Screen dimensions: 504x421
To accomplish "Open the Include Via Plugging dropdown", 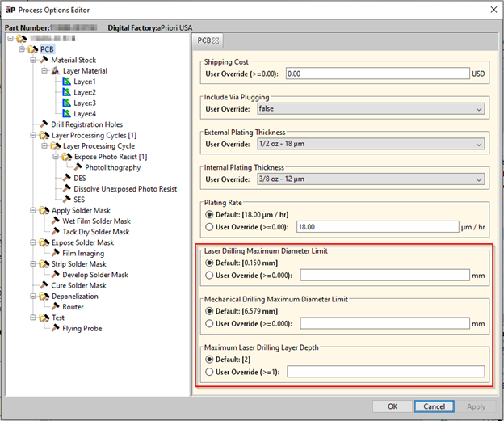I will click(x=371, y=109).
